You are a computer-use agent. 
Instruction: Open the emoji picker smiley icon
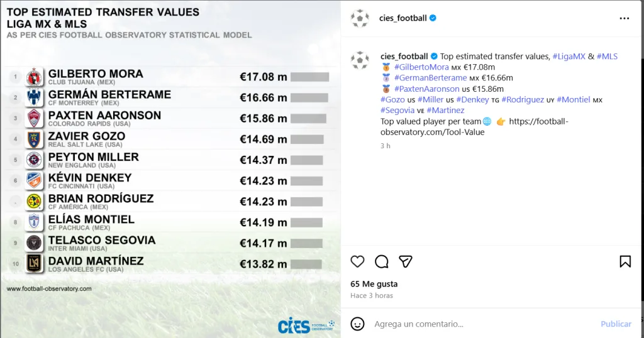coord(357,324)
